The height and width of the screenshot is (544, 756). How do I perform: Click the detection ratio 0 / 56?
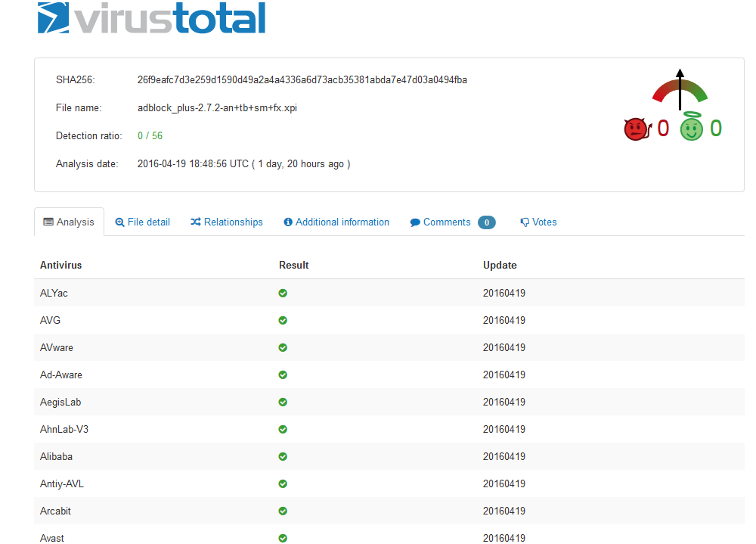click(x=150, y=136)
